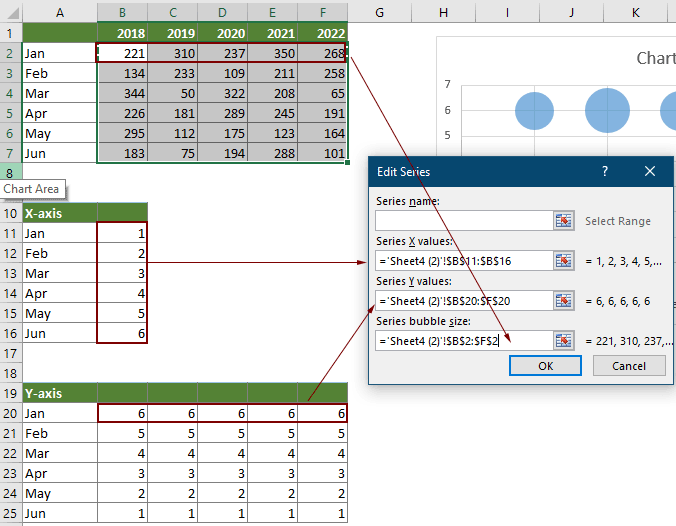Select column F header

(322, 13)
